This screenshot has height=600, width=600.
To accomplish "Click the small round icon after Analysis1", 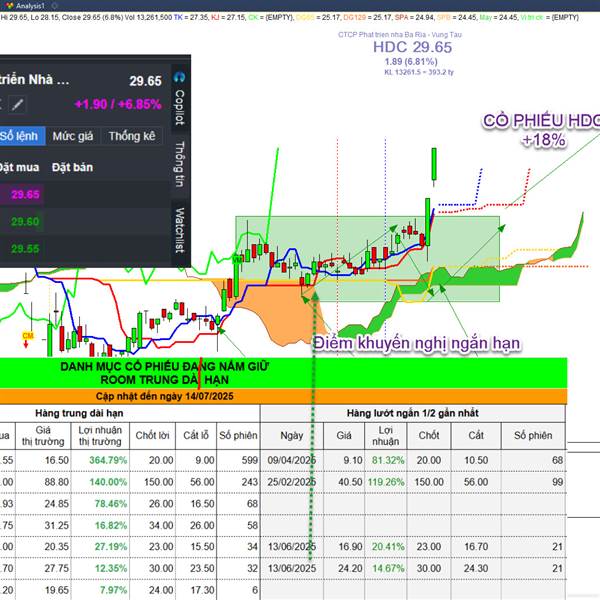I will (54, 6).
